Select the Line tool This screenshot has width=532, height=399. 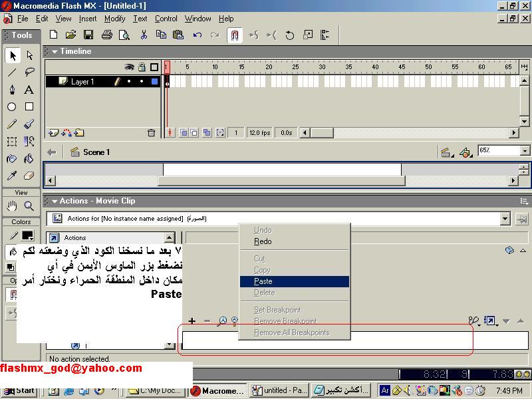point(12,72)
